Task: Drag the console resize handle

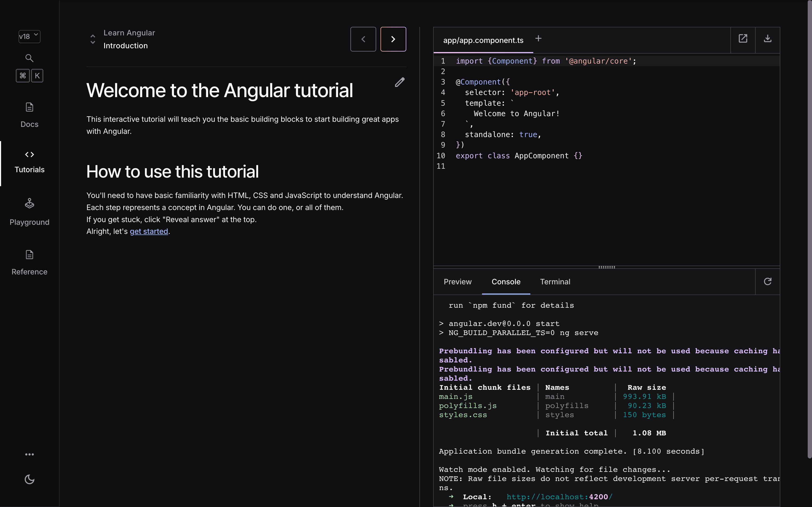Action: (606, 267)
